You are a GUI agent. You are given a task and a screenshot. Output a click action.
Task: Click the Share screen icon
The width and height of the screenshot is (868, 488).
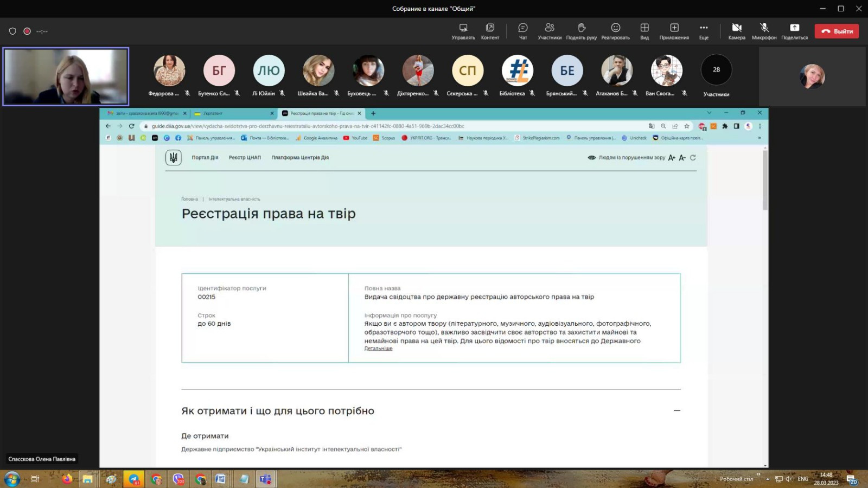pyautogui.click(x=794, y=31)
